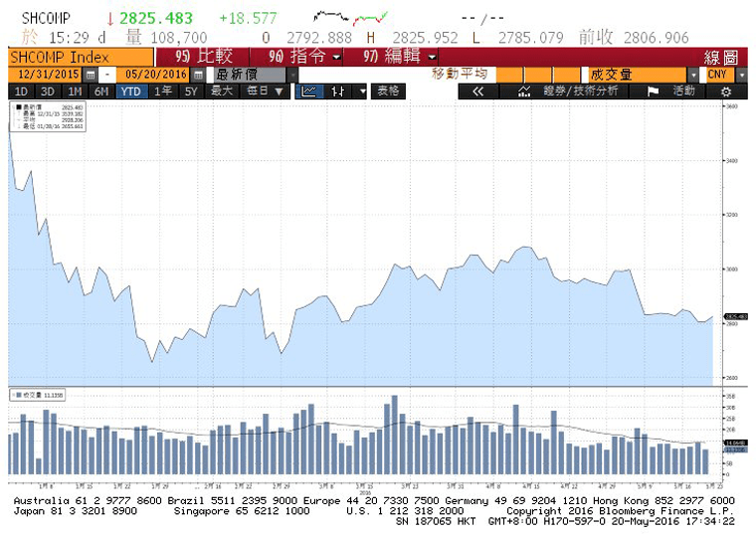Open the 96 指令 menu
This screenshot has width=756, height=536.
pyautogui.click(x=304, y=57)
